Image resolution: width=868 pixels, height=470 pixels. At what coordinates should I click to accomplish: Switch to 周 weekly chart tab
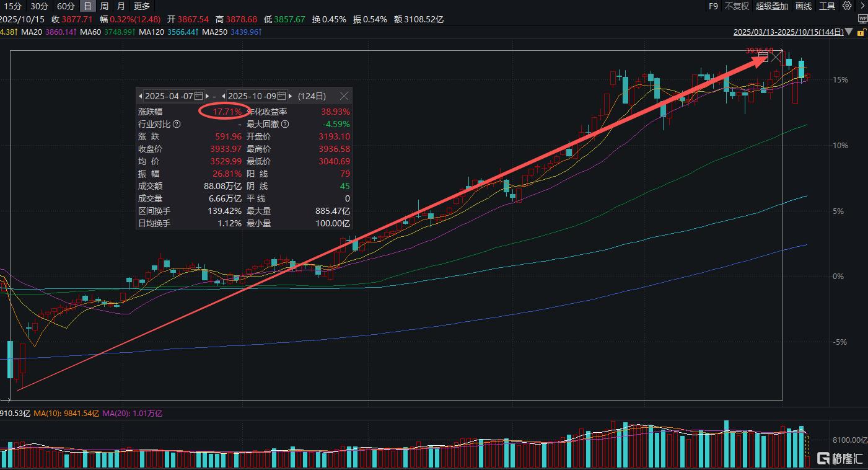click(x=104, y=6)
